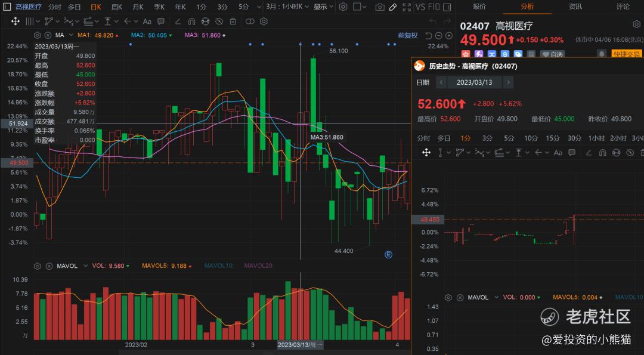
Task: Enable magnet snap mode in main toolbar
Action: (192, 21)
